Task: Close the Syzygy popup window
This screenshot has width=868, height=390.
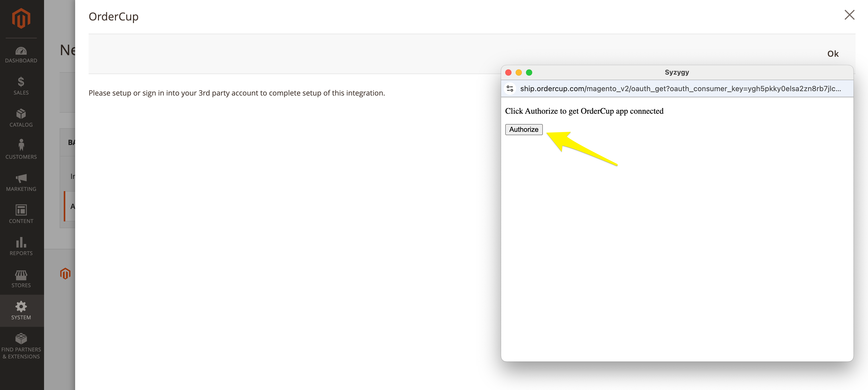Action: point(508,73)
